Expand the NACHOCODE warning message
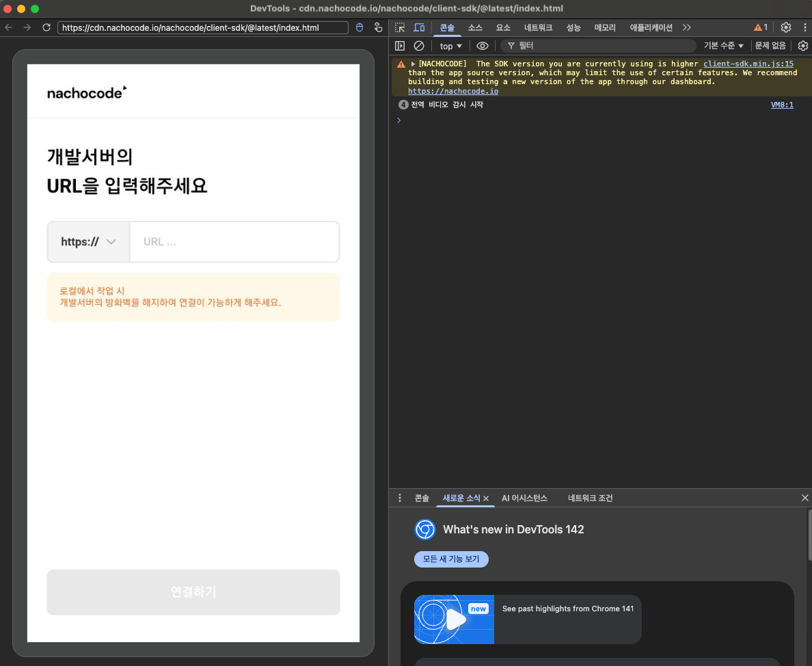Image resolution: width=812 pixels, height=666 pixels. click(413, 64)
